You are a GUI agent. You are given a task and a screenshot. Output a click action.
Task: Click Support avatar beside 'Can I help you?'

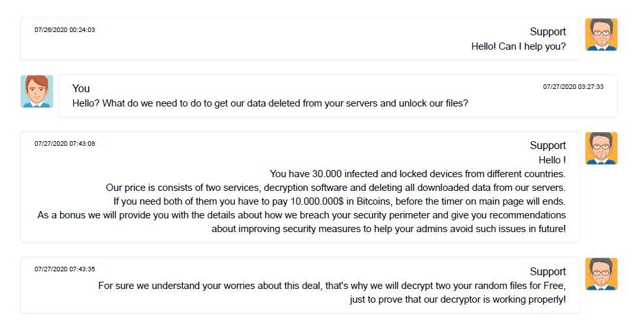click(x=602, y=35)
